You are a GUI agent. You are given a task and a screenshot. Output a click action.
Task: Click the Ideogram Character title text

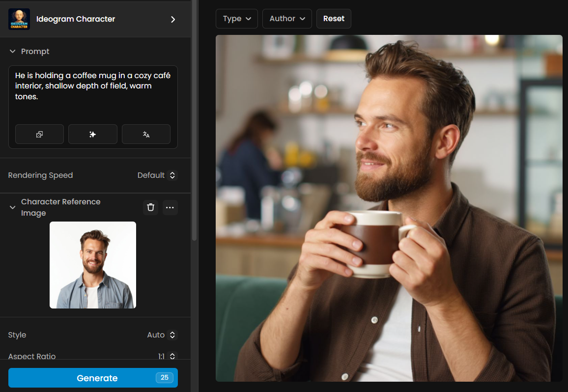[76, 19]
